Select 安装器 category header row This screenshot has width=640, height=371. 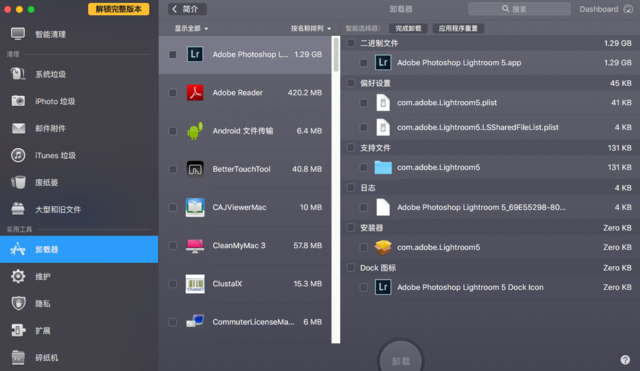point(490,227)
